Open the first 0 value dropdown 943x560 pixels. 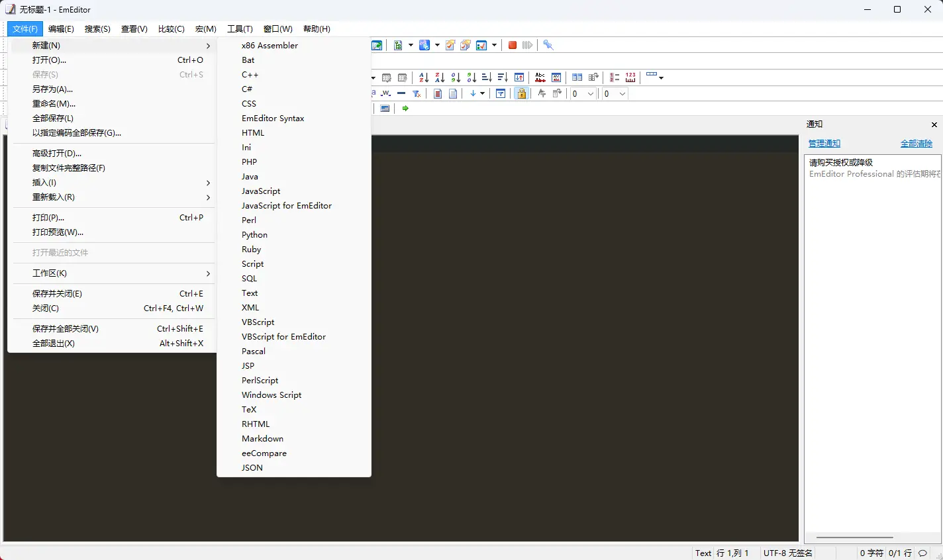pyautogui.click(x=590, y=94)
